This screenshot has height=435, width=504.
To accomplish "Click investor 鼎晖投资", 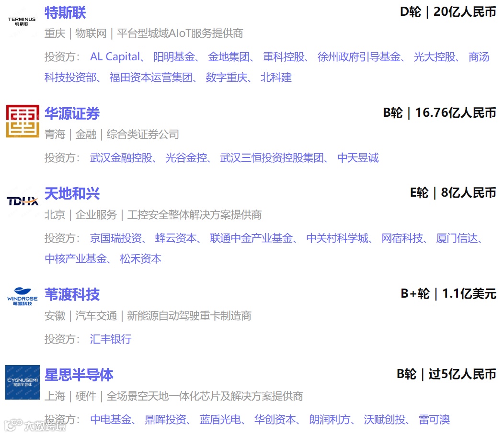I will point(166,420).
